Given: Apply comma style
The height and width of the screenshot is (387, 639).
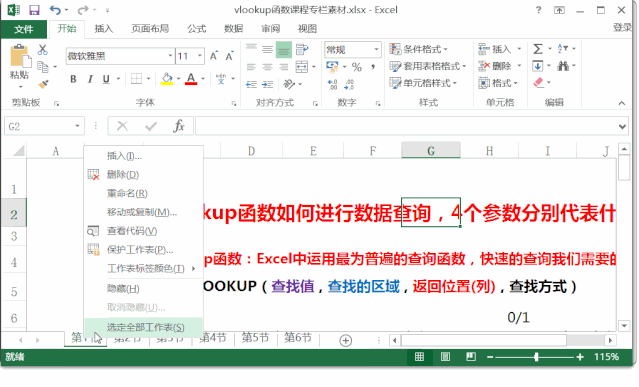Looking at the screenshot, I should [x=373, y=67].
